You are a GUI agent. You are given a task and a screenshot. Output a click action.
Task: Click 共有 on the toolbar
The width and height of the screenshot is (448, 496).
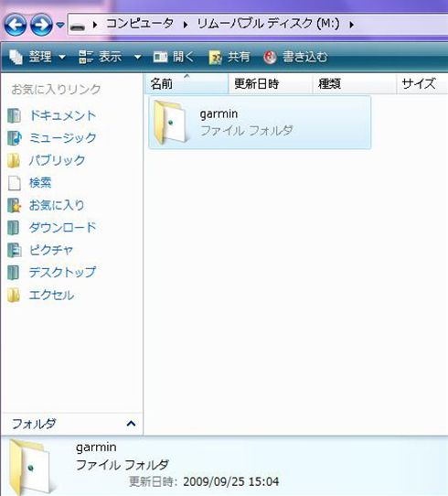click(x=229, y=58)
